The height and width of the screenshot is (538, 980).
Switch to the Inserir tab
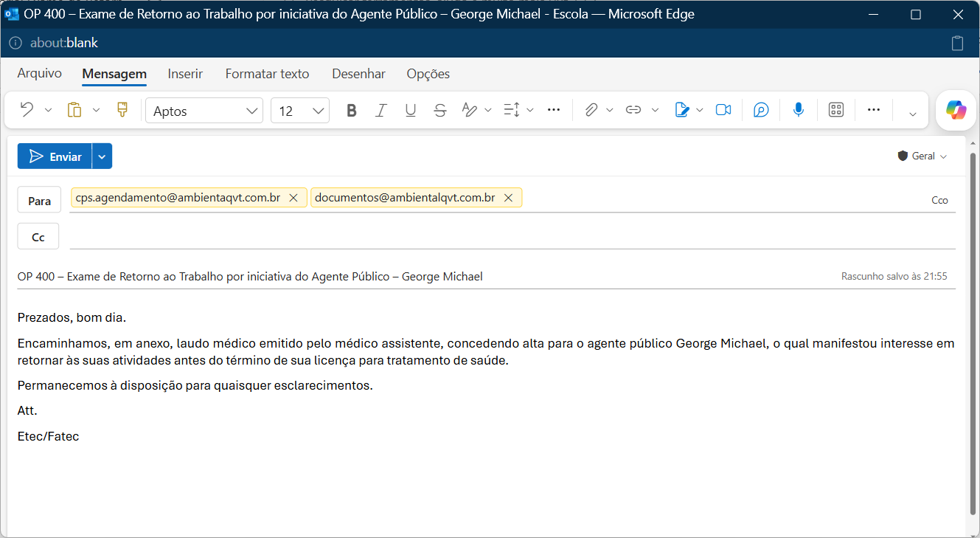(185, 74)
